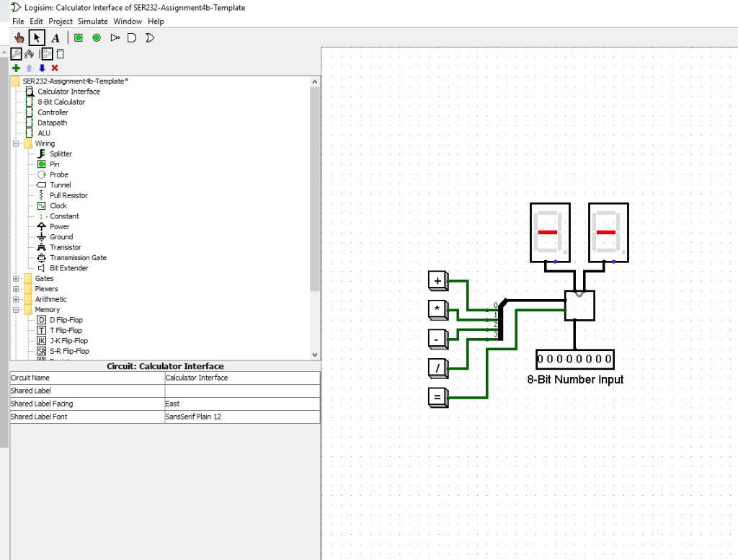Click the minus button on the circuit
The height and width of the screenshot is (560, 738).
pyautogui.click(x=437, y=339)
